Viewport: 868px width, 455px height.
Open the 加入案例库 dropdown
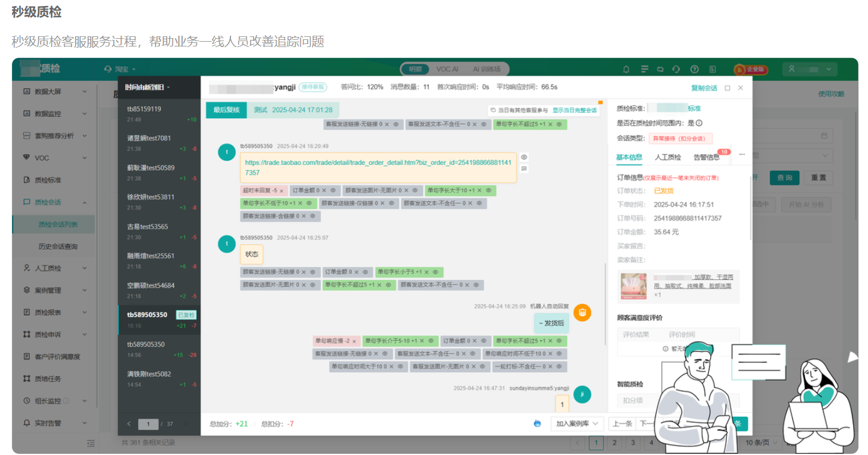pos(577,423)
